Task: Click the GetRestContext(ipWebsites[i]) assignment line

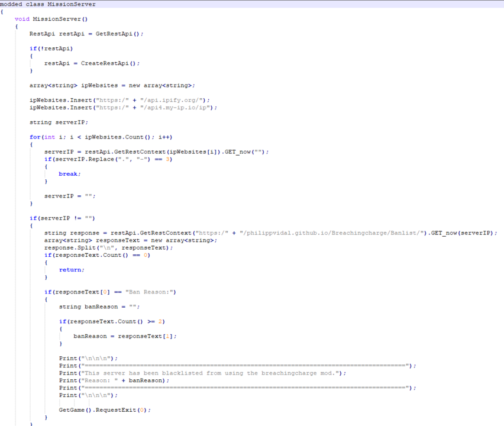Action: pyautogui.click(x=157, y=151)
